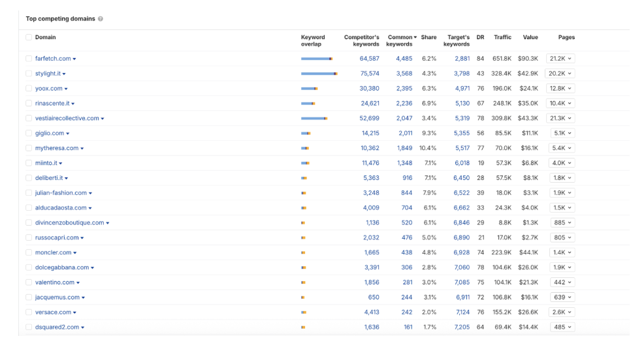The height and width of the screenshot is (347, 644).
Task: Open the caret menu next to mytheresa.com
Action: [82, 149]
